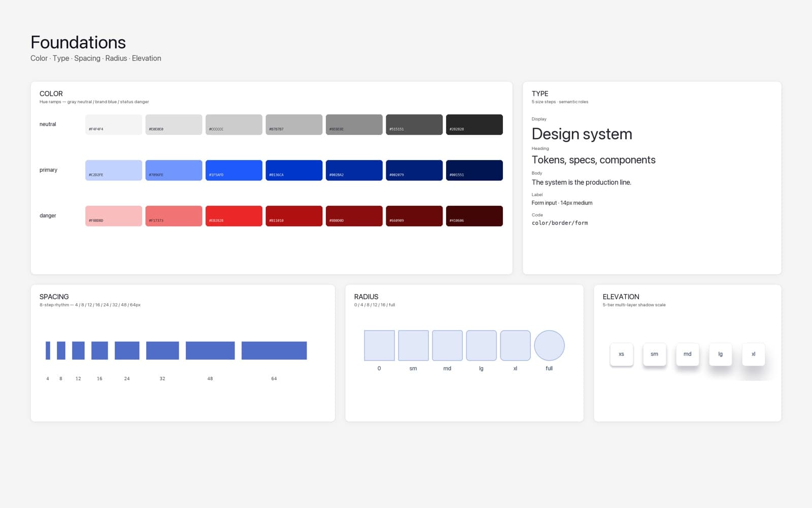Choose the neutral swatch #CCCCCC
The width and height of the screenshot is (812, 508).
click(x=234, y=124)
